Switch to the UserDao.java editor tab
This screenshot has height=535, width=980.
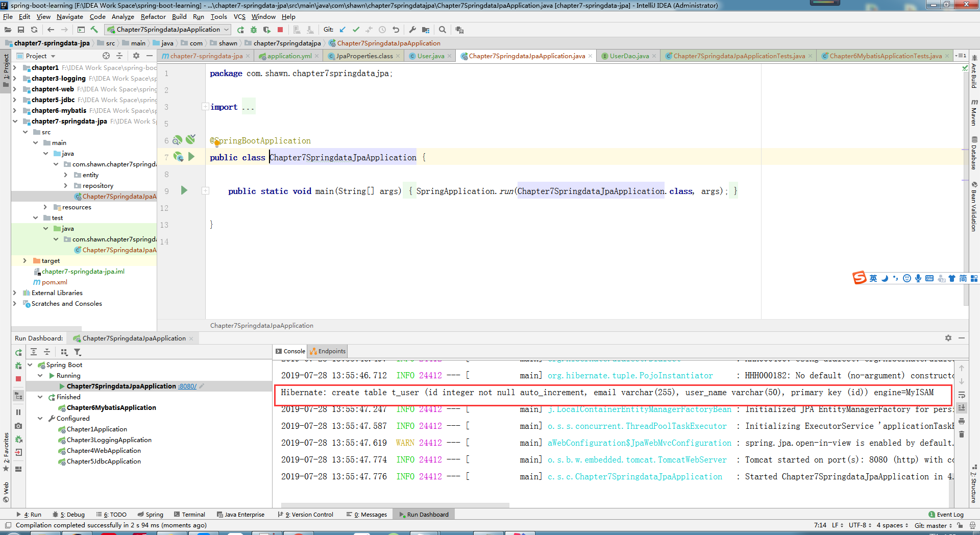tap(628, 56)
